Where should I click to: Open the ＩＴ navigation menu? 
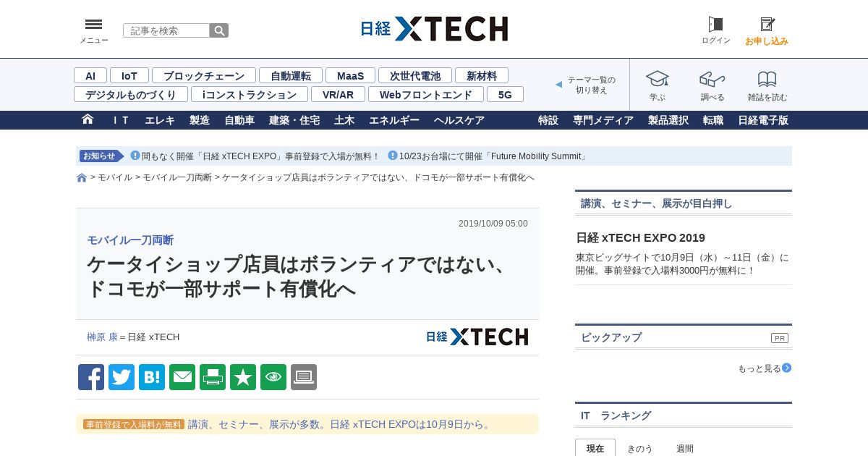(x=120, y=120)
